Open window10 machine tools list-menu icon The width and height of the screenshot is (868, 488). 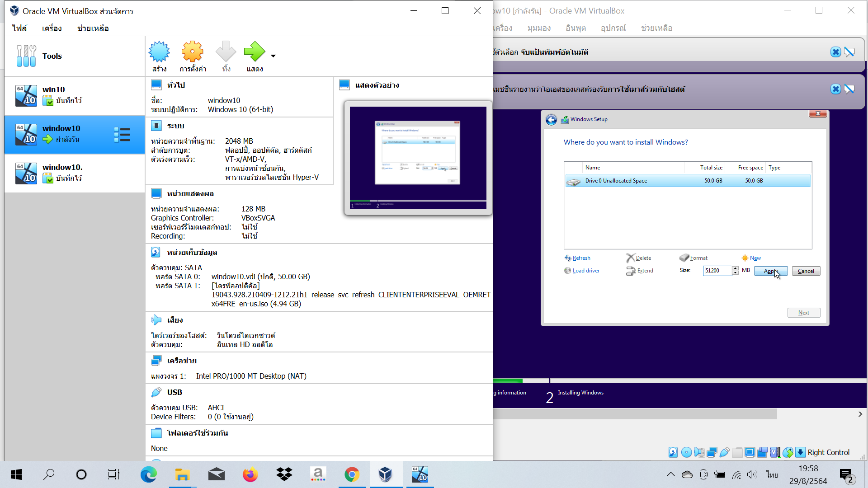tap(122, 135)
